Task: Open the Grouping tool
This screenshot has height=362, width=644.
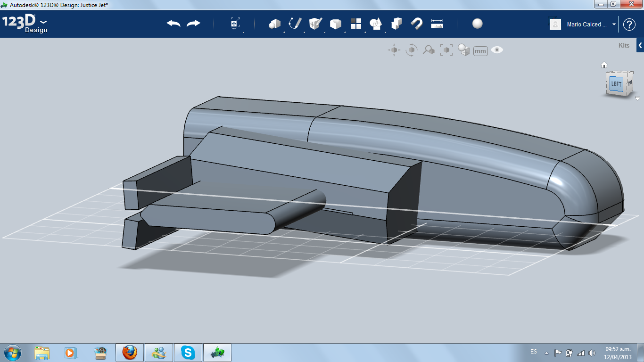Action: click(x=376, y=24)
